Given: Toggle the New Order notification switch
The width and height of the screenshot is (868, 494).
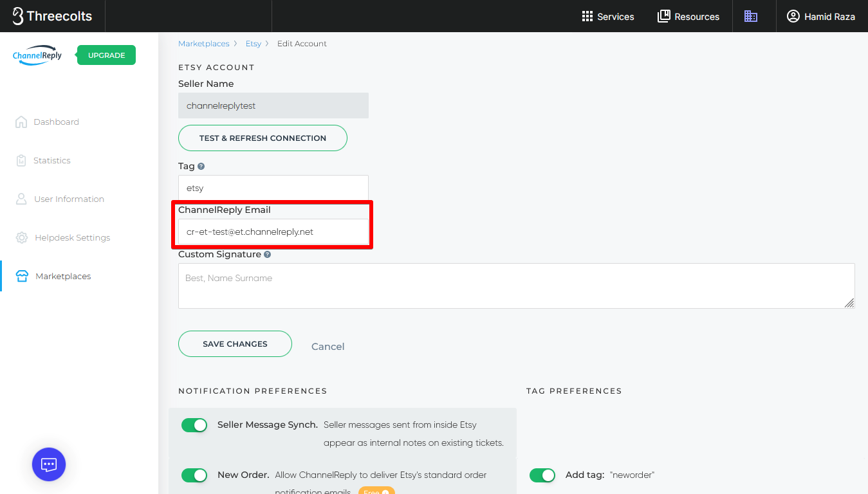Looking at the screenshot, I should click(194, 475).
